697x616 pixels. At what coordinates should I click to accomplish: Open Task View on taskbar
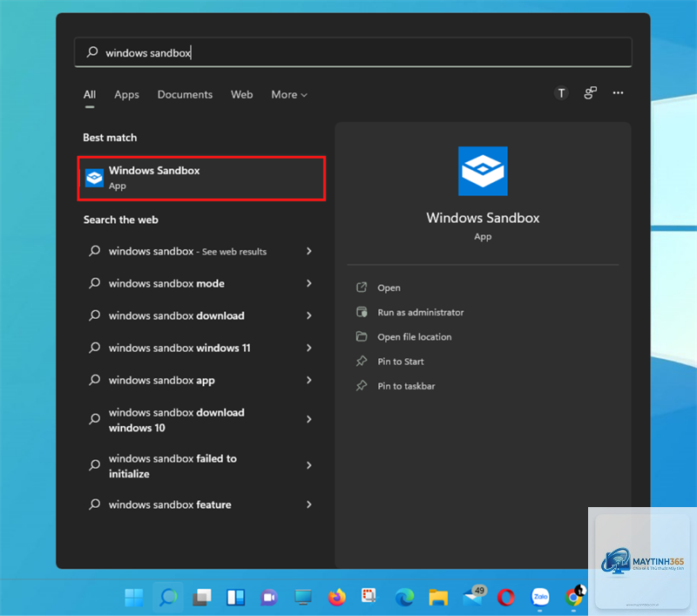pyautogui.click(x=202, y=598)
